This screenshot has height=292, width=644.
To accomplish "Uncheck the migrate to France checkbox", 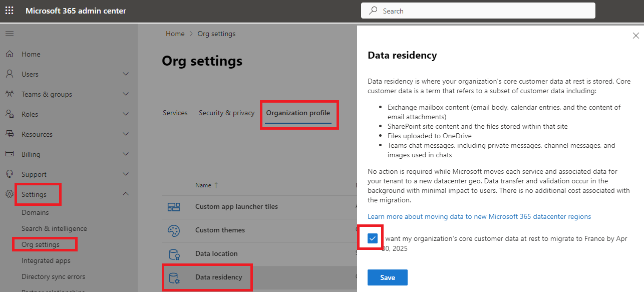I will point(372,238).
